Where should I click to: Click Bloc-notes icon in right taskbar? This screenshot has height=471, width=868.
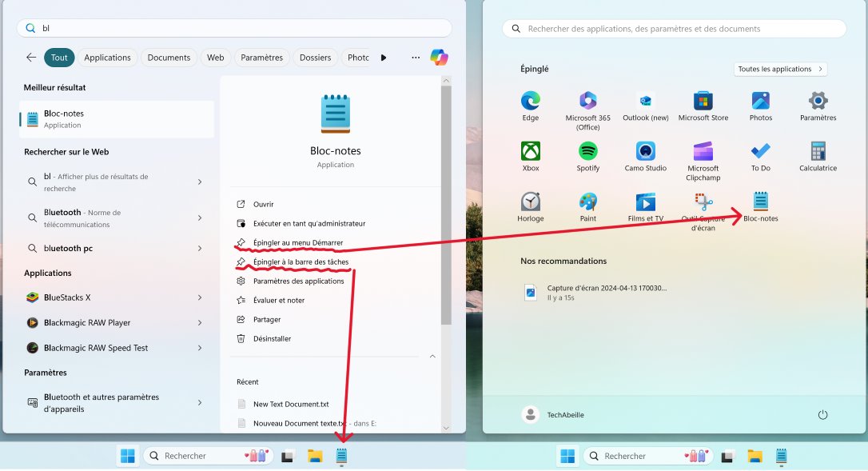(781, 456)
